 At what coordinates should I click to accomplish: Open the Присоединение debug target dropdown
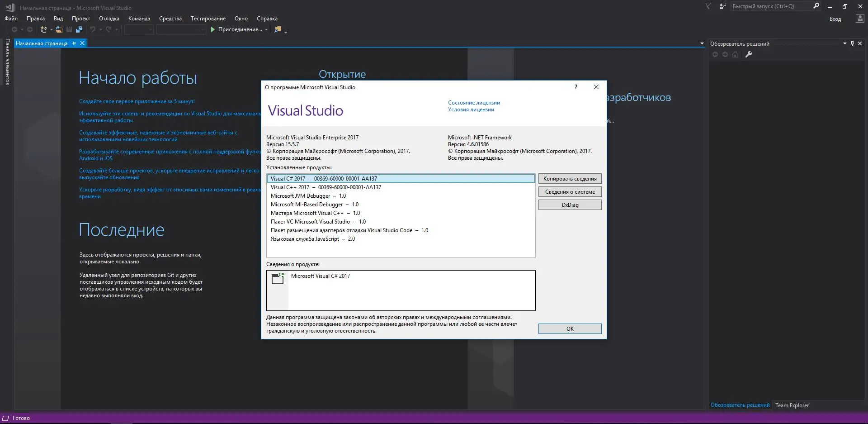[x=266, y=29]
